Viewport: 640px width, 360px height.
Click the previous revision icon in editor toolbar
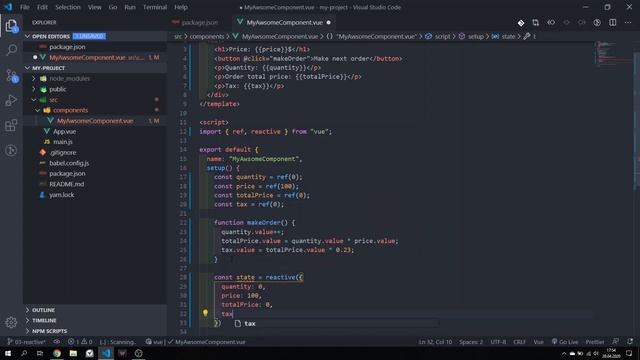point(551,23)
